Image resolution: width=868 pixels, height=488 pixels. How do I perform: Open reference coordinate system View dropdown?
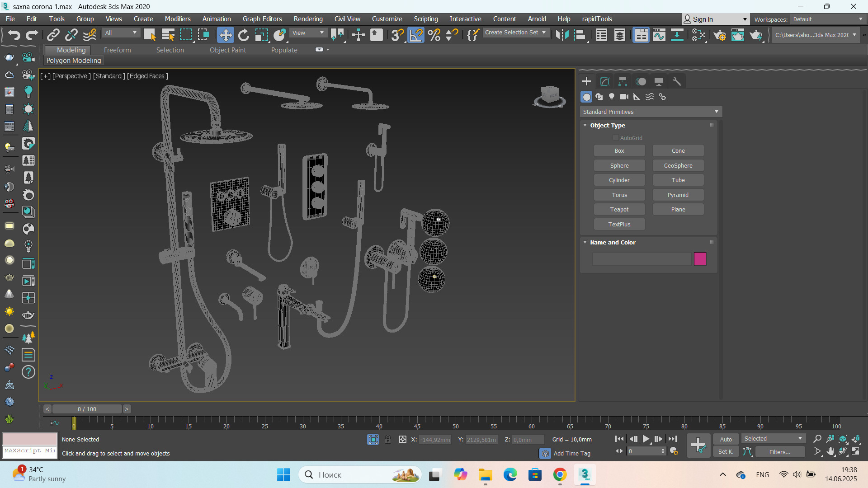(x=308, y=33)
